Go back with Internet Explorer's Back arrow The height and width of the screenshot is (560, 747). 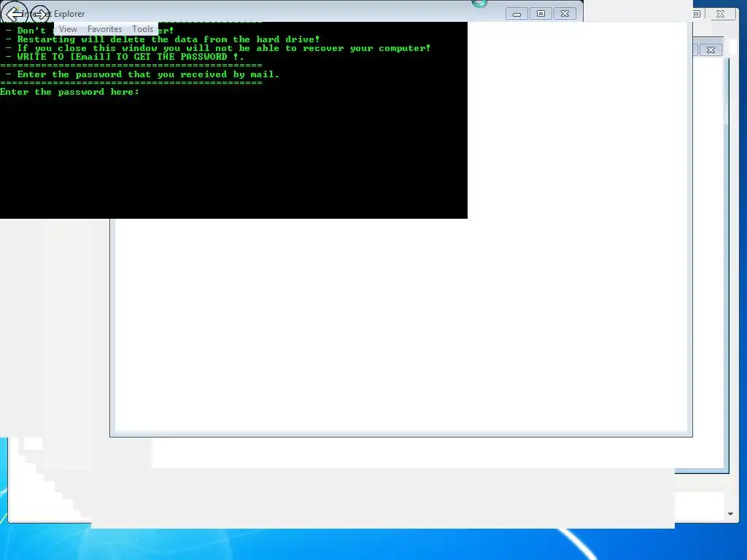(13, 15)
